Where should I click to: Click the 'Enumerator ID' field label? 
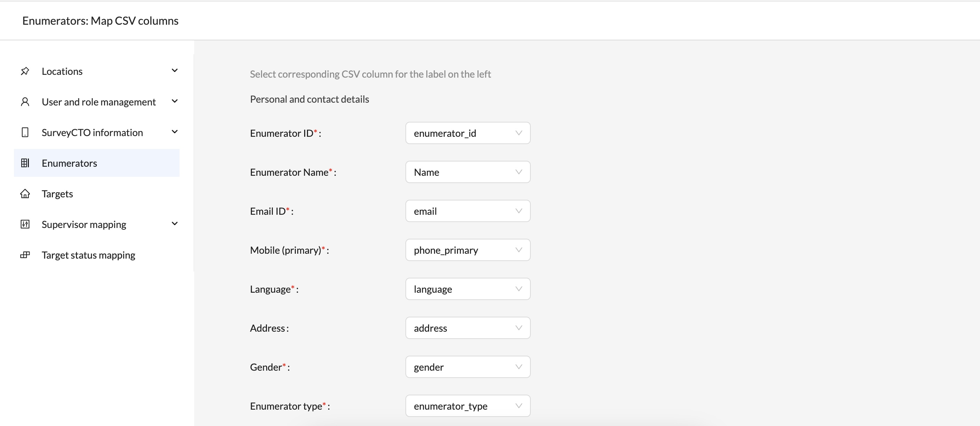(285, 133)
